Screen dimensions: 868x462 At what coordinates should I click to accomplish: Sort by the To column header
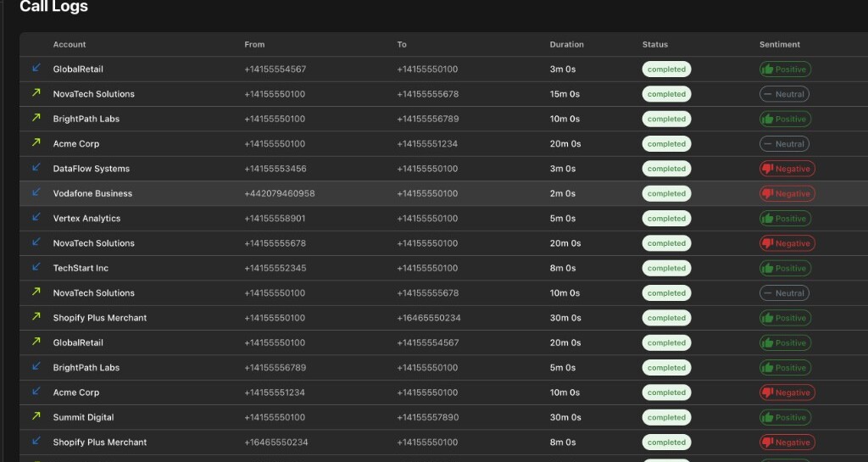pos(402,44)
